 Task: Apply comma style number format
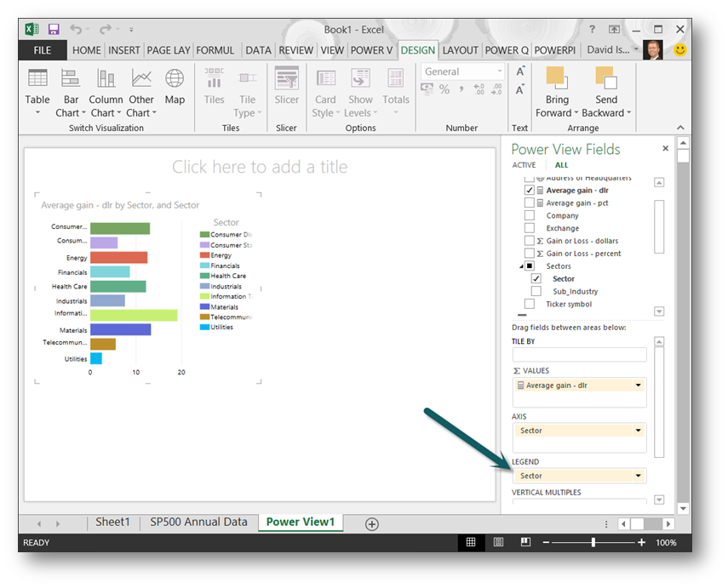point(461,89)
